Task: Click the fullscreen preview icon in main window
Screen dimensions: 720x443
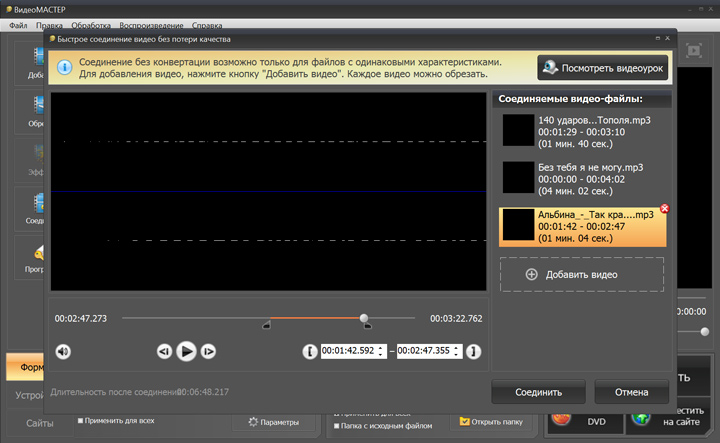Action: pyautogui.click(x=694, y=50)
